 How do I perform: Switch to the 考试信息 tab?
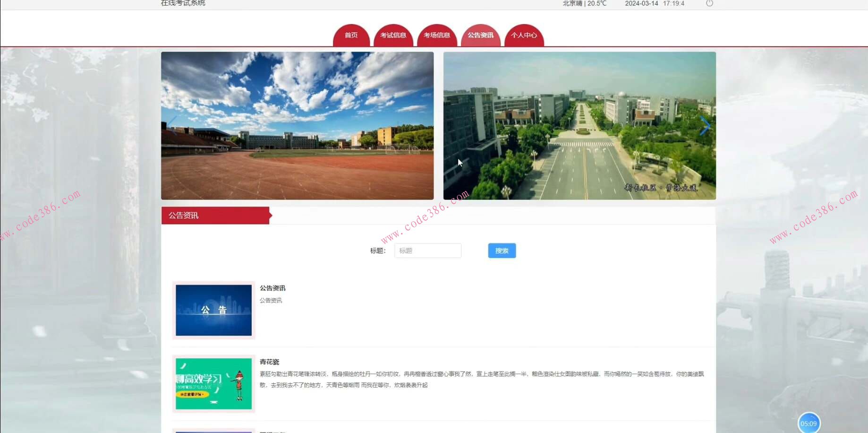tap(393, 35)
